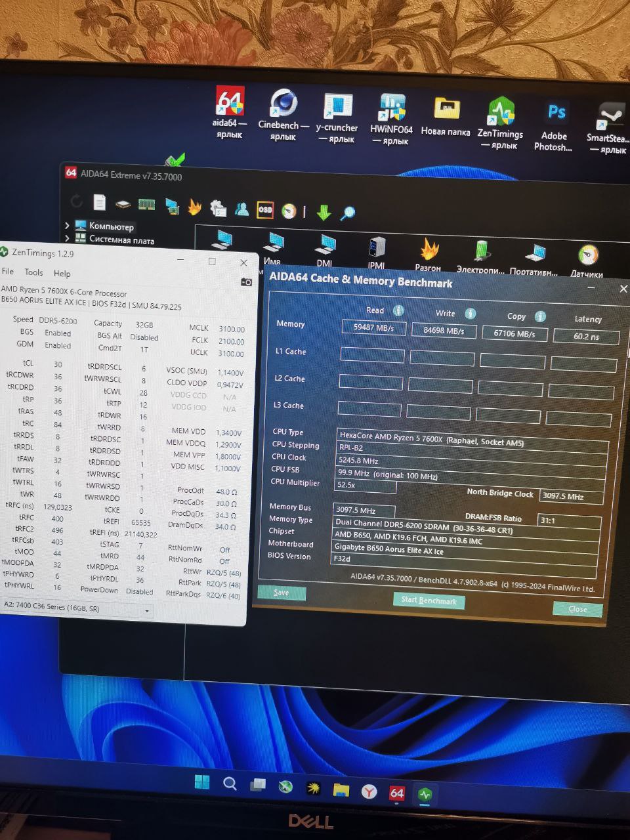This screenshot has width=630, height=840.
Task: Open the Электропи... battery category icon
Action: (x=481, y=257)
